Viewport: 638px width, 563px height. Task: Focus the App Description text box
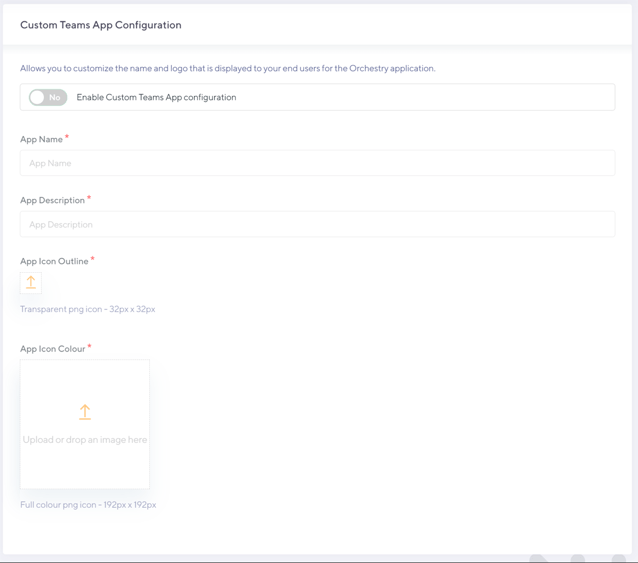[317, 224]
